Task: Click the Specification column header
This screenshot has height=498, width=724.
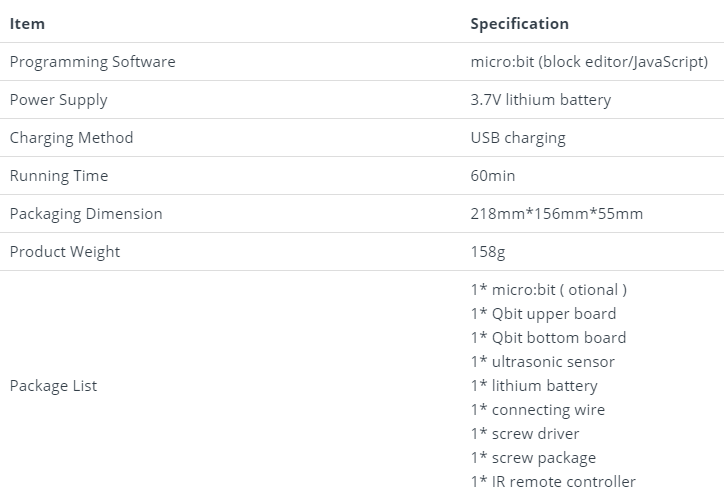Action: click(519, 23)
